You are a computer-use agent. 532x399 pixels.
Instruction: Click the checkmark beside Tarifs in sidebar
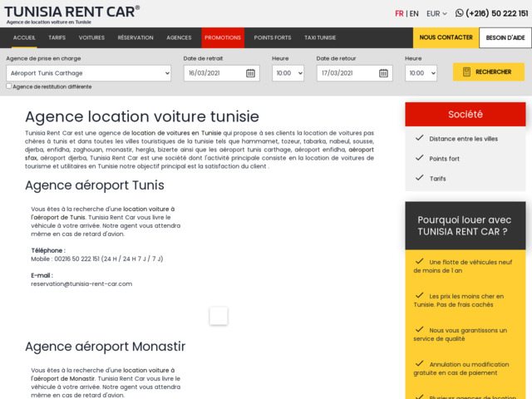tap(419, 177)
